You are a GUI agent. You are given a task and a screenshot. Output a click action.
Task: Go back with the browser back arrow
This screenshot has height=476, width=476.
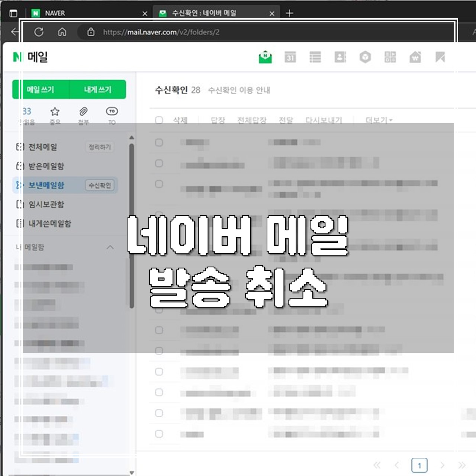[x=15, y=32]
